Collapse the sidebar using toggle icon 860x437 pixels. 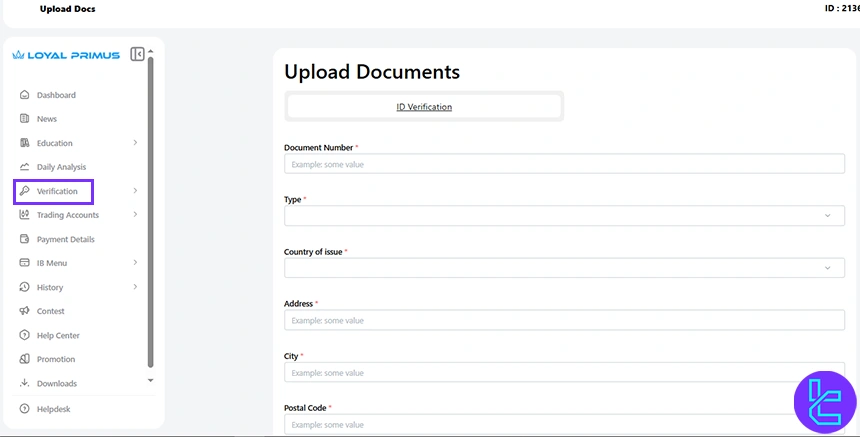click(137, 55)
